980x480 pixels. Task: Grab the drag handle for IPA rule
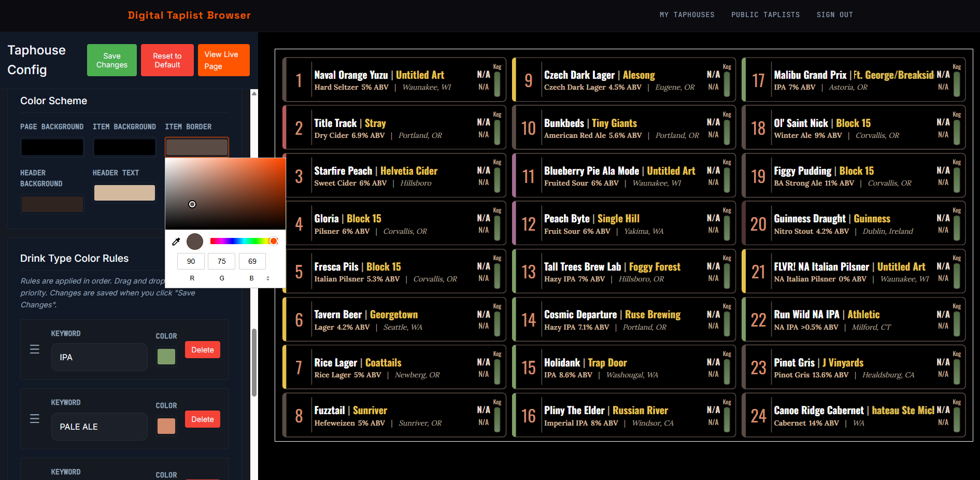35,349
